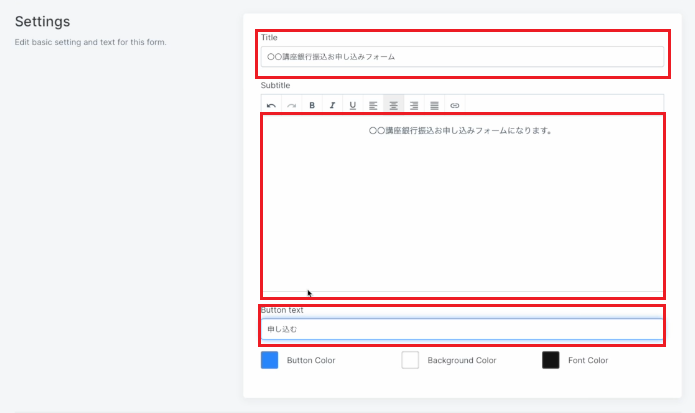Screen dimensions: 695x413
Task: Click the Background Color label
Action: [x=462, y=360]
